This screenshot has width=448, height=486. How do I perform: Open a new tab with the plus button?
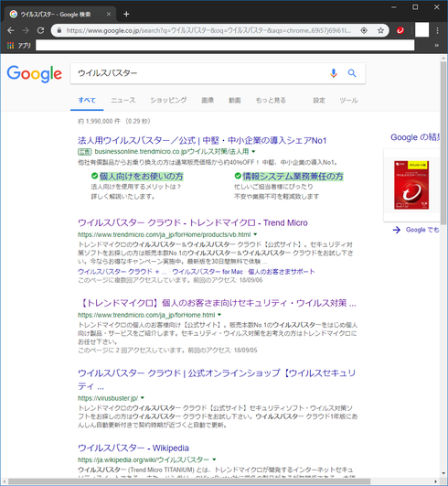pyautogui.click(x=126, y=14)
